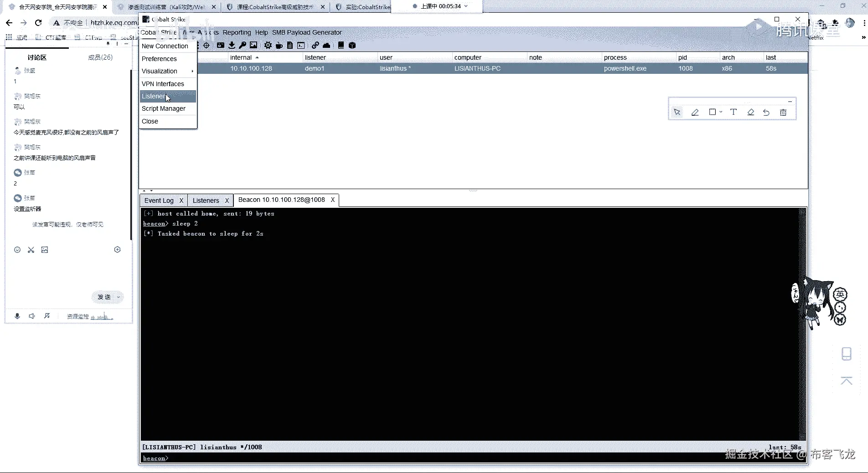Open screenshots view with the picture icon
The height and width of the screenshot is (473, 868).
coord(253,45)
